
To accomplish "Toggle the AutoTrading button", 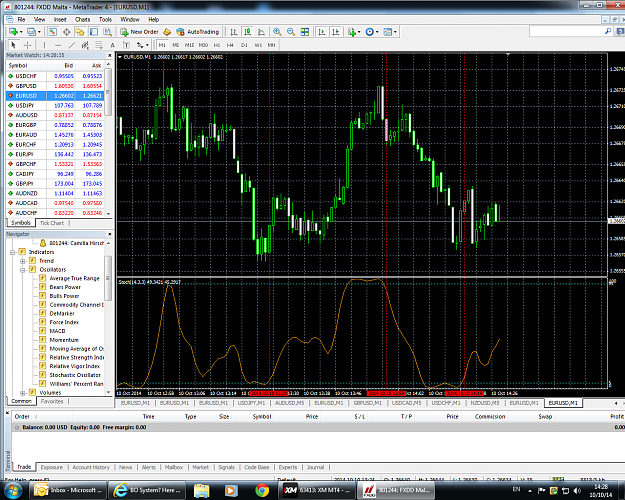I will [198, 32].
